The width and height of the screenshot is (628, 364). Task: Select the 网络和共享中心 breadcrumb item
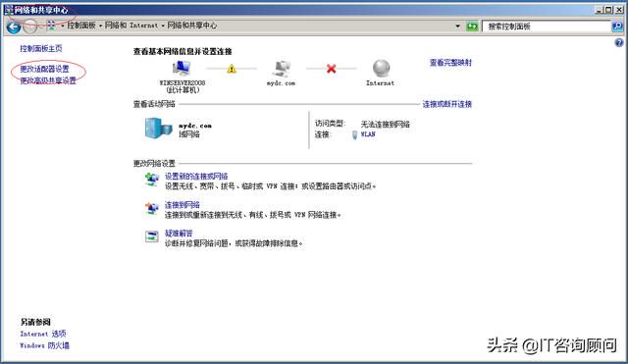[x=192, y=26]
